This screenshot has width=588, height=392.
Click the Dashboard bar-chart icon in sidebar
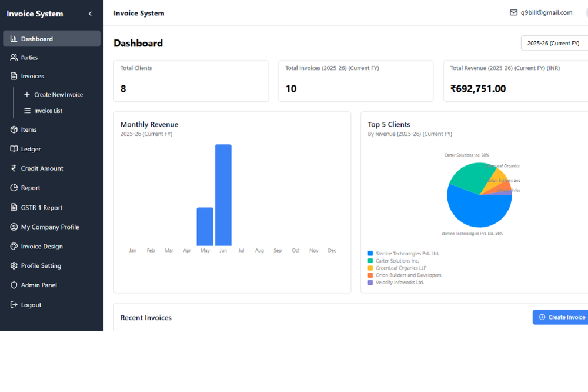click(x=14, y=39)
